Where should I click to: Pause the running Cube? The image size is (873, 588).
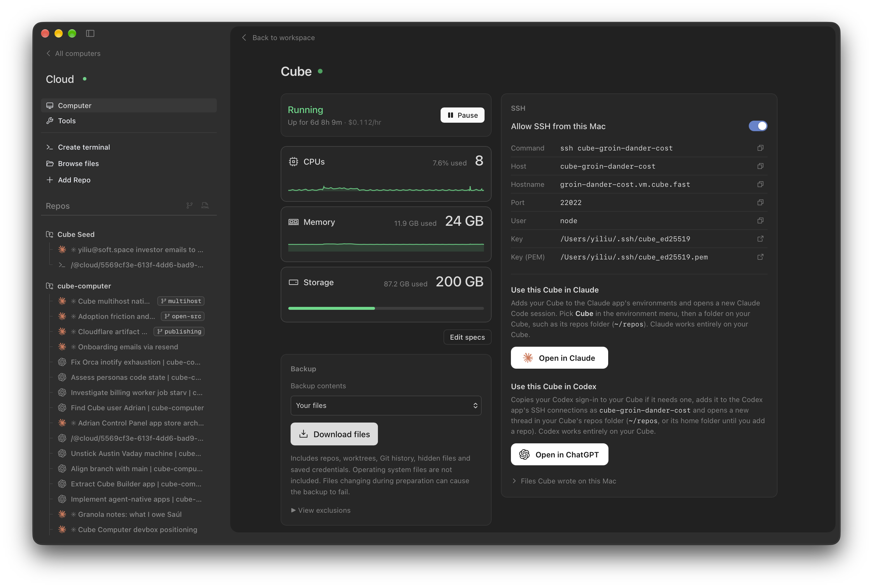462,115
